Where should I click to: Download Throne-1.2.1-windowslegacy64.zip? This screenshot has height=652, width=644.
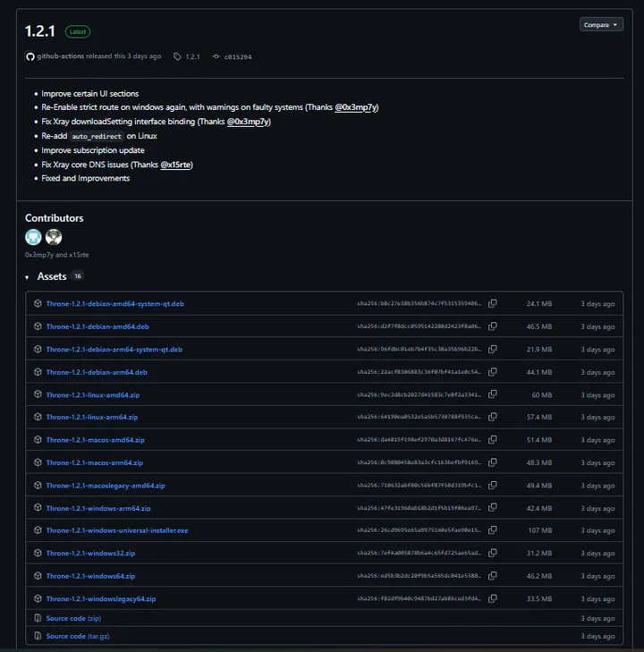click(101, 599)
